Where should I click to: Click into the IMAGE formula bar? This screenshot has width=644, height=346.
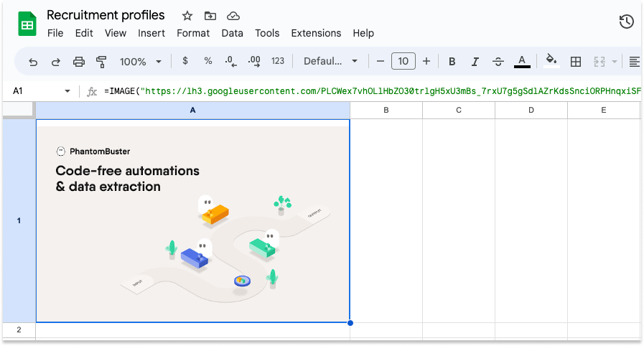[x=372, y=91]
